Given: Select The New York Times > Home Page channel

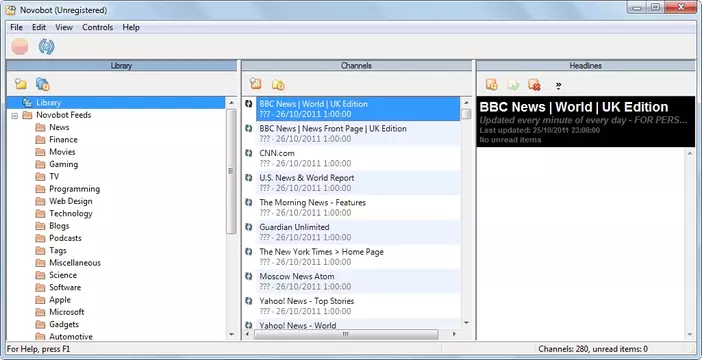Looking at the screenshot, I should (x=358, y=257).
